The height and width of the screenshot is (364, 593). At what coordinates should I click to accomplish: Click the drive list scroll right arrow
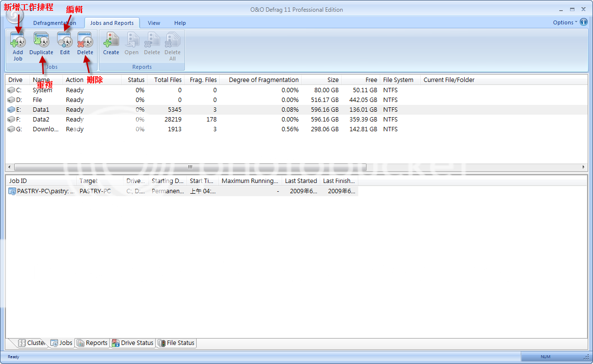584,167
